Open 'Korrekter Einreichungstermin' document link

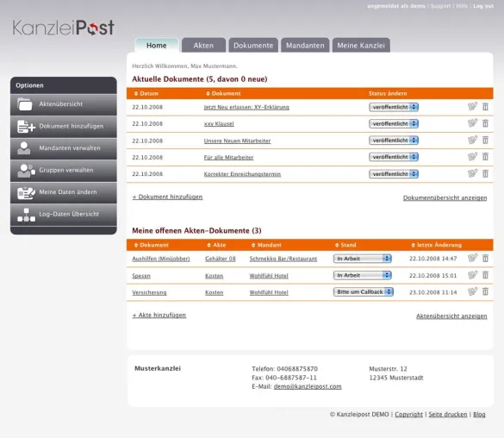tap(242, 174)
